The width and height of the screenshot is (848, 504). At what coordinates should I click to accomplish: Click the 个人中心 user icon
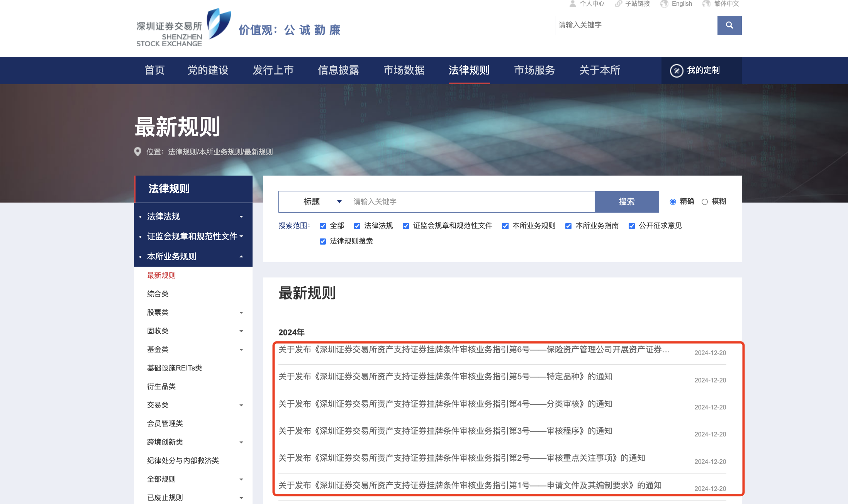tap(573, 4)
